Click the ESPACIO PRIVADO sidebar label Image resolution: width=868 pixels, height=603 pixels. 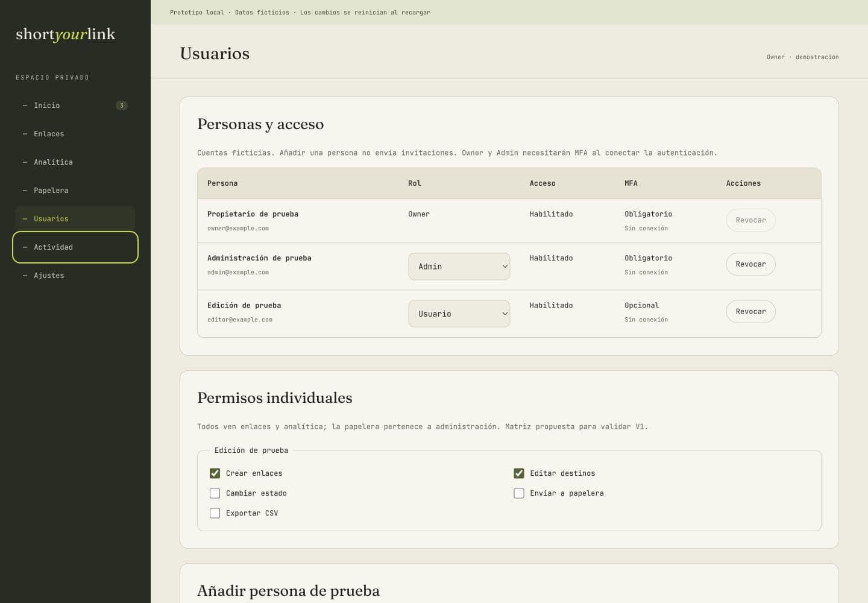pos(52,78)
